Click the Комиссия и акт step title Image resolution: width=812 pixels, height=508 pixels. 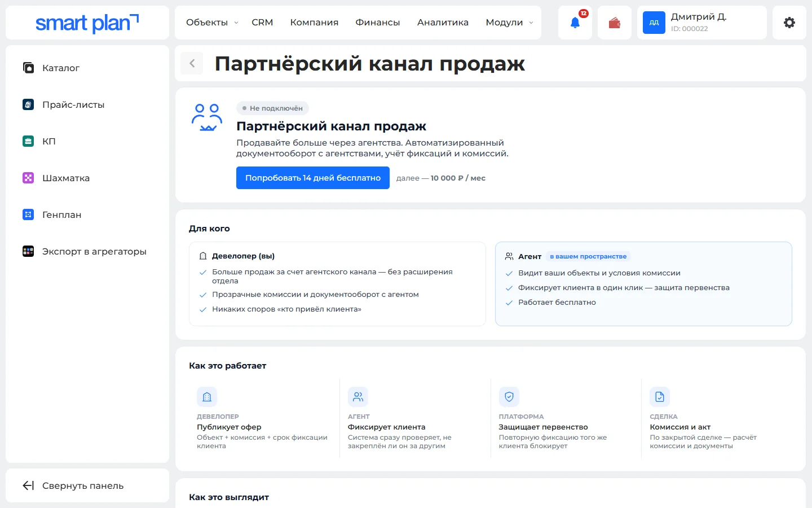pos(680,427)
